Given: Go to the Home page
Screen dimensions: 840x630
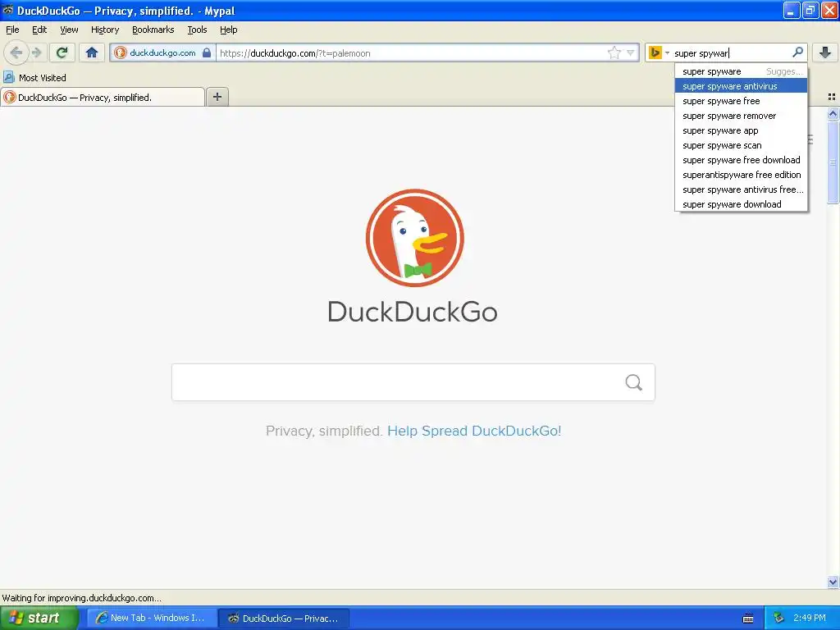Looking at the screenshot, I should click(x=92, y=52).
